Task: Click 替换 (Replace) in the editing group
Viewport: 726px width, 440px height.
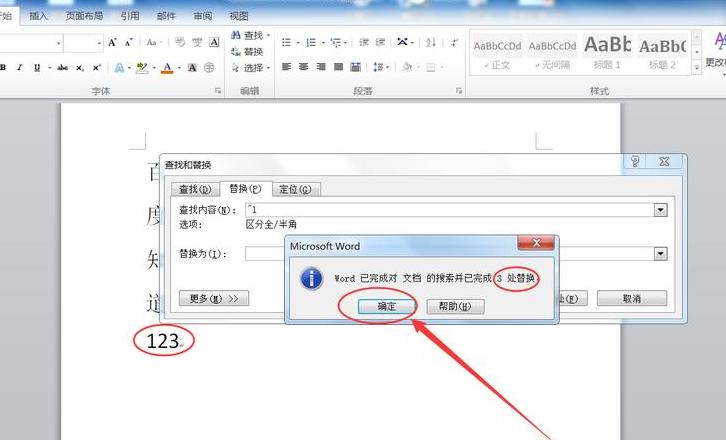Action: point(247,51)
